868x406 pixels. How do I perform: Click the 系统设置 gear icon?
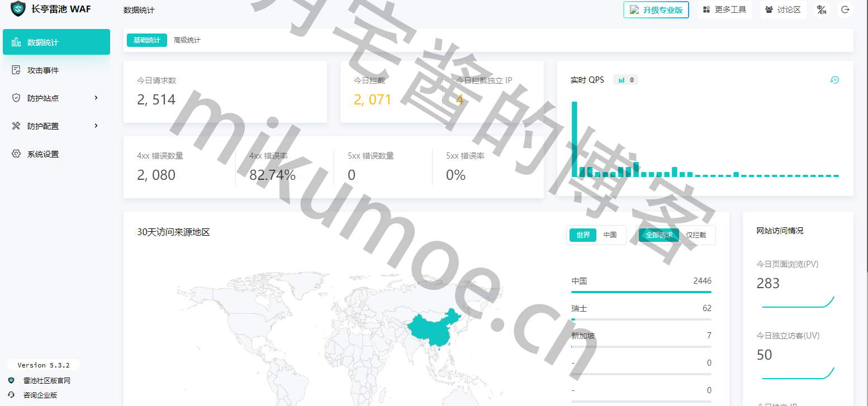[16, 154]
